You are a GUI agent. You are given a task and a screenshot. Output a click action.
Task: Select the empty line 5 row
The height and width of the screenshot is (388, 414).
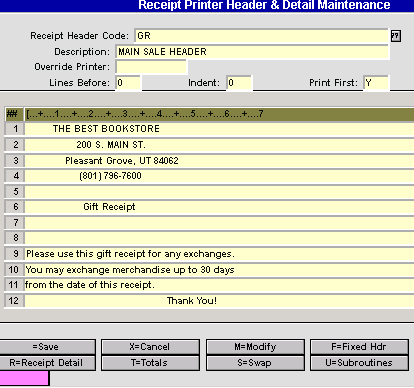pos(219,192)
